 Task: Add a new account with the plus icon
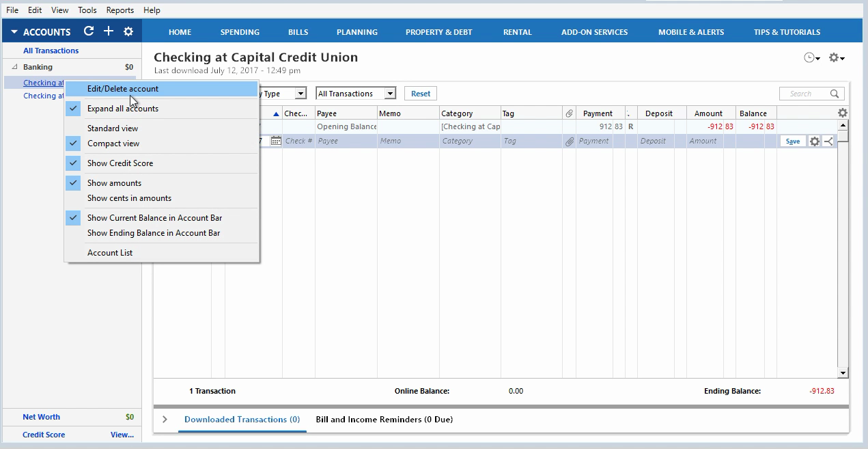coord(109,31)
